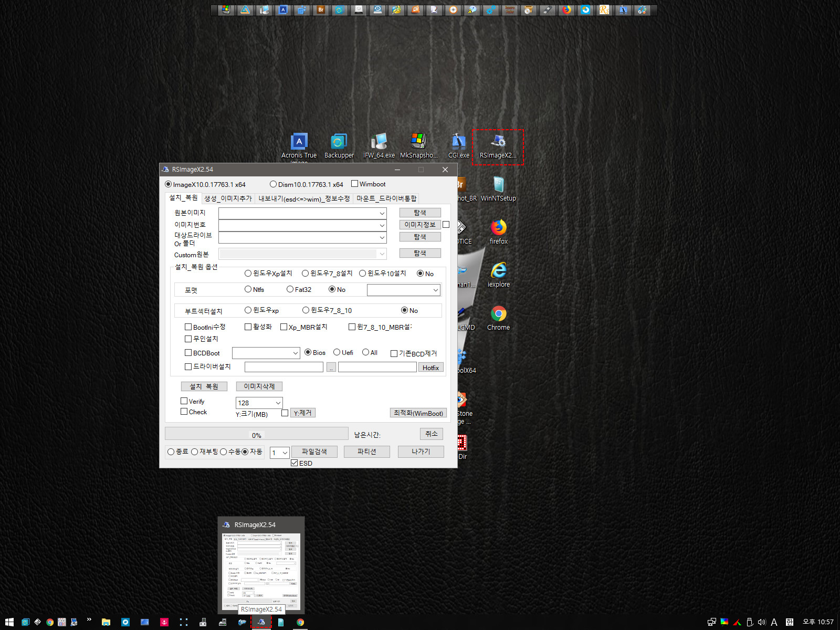Open iexplore desktop shortcut
This screenshot has height=630, width=840.
[x=498, y=275]
